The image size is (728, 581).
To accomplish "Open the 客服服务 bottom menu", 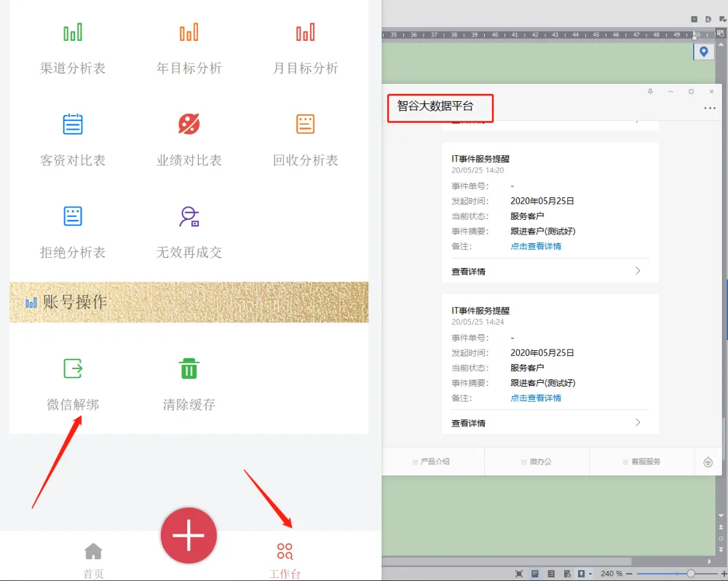I will point(641,462).
